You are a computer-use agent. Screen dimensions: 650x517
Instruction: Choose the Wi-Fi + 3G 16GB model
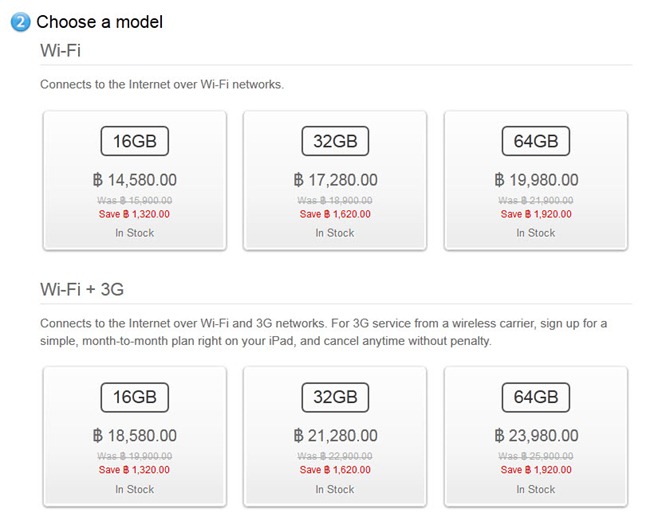[135, 437]
